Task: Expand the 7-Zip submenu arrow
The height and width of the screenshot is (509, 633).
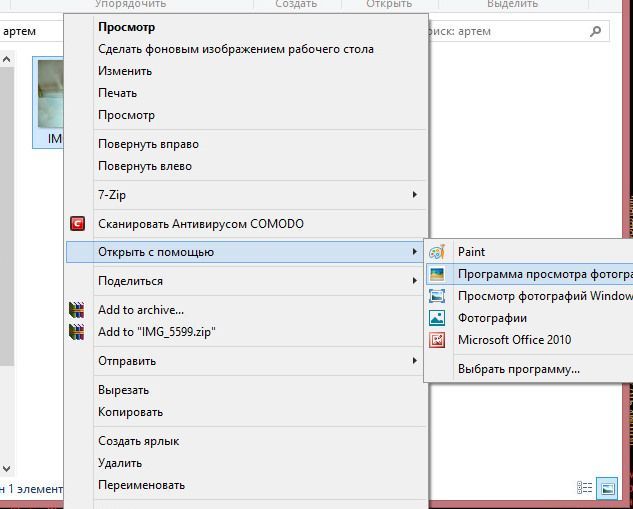Action: [x=415, y=195]
